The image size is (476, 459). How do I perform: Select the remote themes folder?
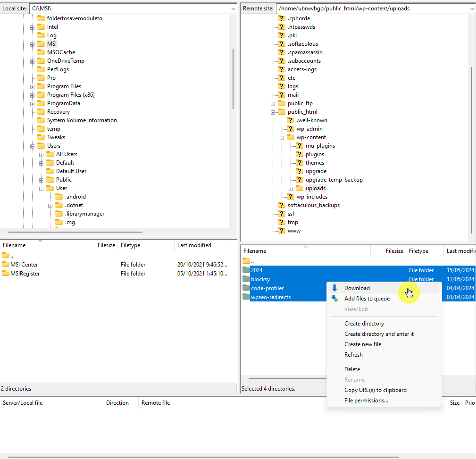pyautogui.click(x=315, y=163)
